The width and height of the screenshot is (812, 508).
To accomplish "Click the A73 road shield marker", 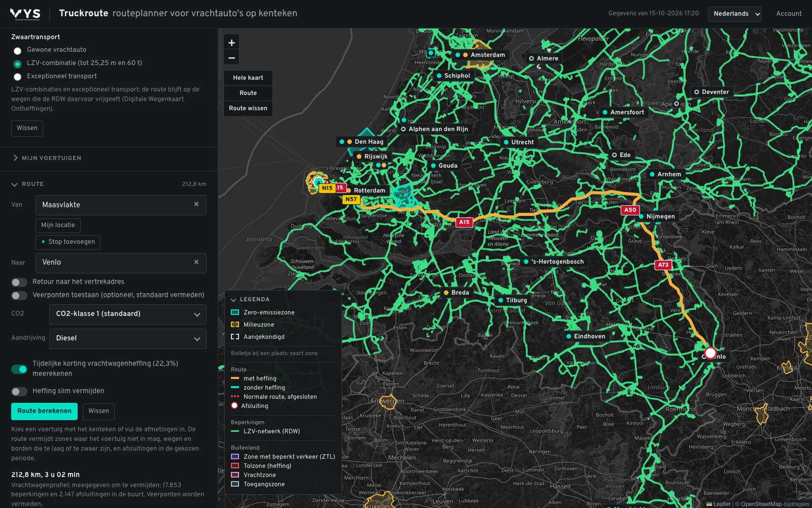I will 663,265.
